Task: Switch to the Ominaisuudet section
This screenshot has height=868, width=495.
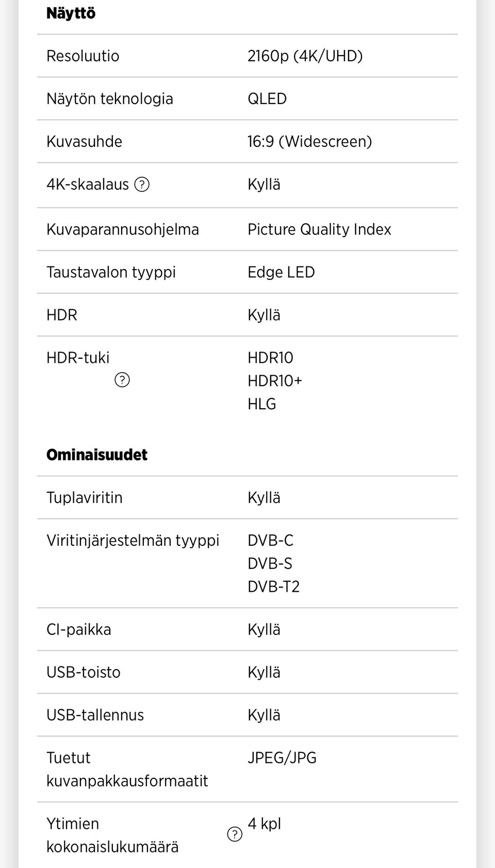Action: click(96, 455)
